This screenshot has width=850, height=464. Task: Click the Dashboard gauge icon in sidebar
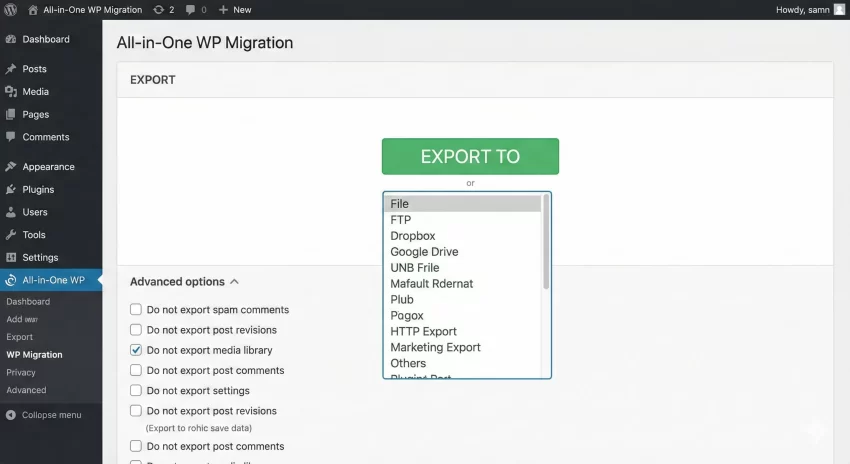click(x=10, y=39)
